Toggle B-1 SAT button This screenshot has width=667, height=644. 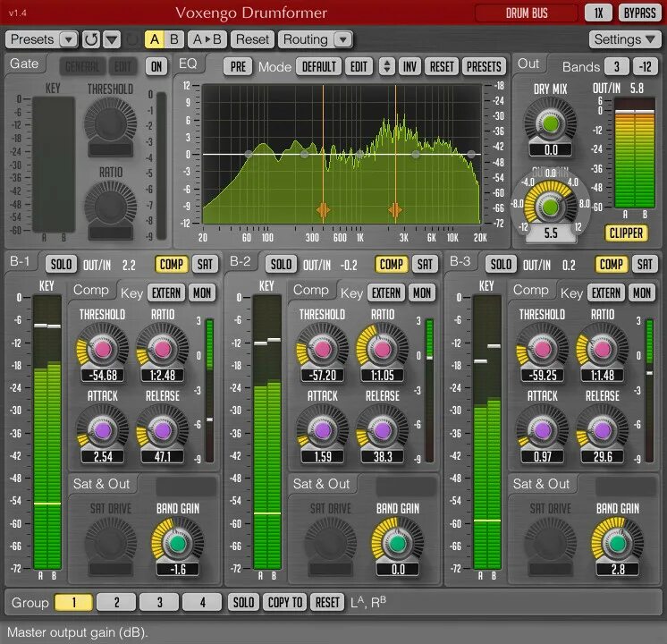click(205, 265)
